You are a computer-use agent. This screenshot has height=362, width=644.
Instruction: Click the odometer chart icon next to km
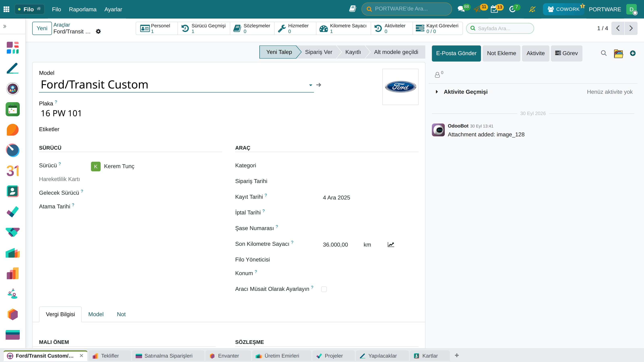pos(391,245)
